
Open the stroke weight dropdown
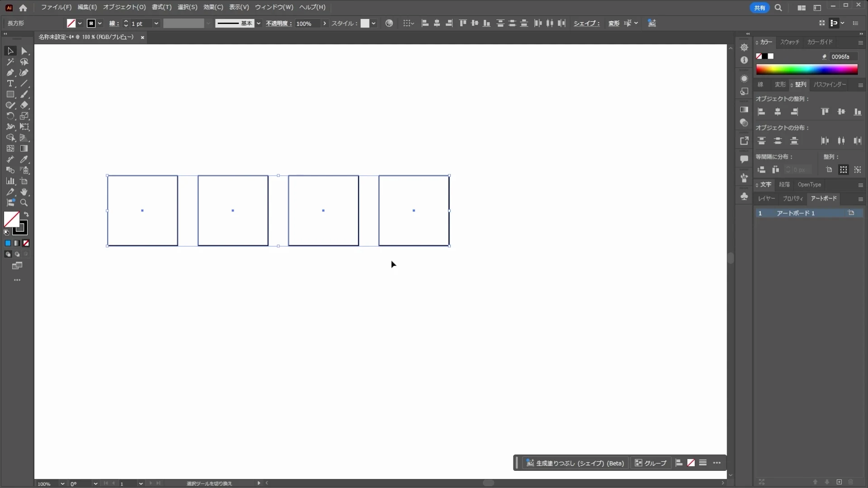(x=156, y=23)
